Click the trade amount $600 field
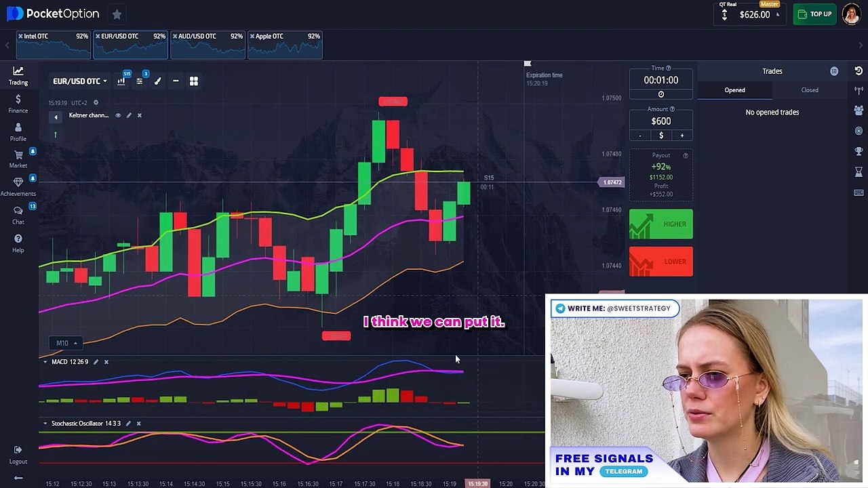Screen dimensions: 868x488 661,121
